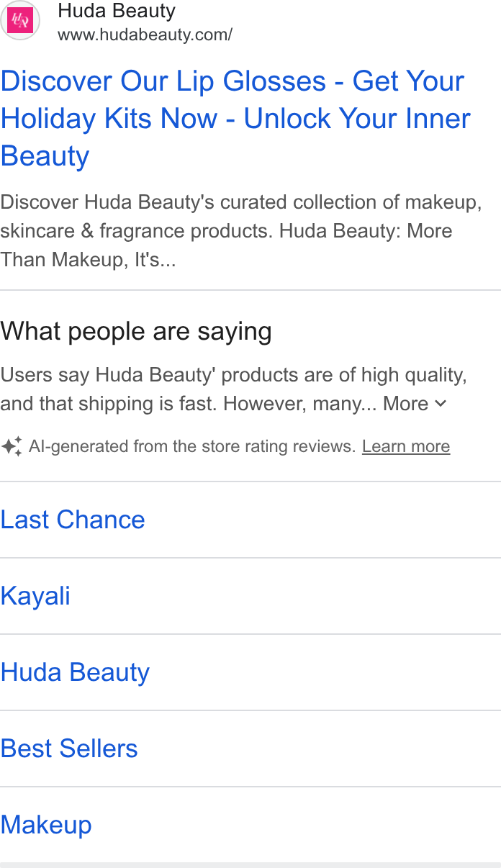This screenshot has width=501, height=868.
Task: Click the Huda Beauty site name beside the logo
Action: click(117, 11)
